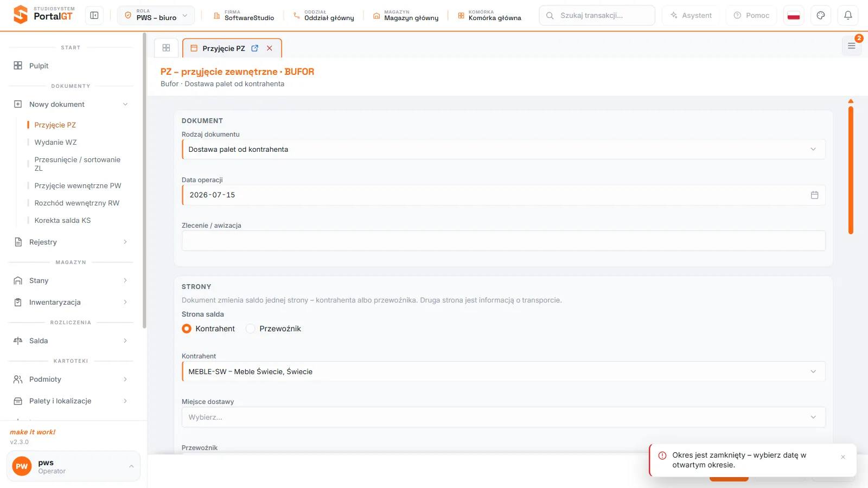Image resolution: width=868 pixels, height=488 pixels.
Task: Open calendar picker for Data operacji
Action: click(814, 195)
